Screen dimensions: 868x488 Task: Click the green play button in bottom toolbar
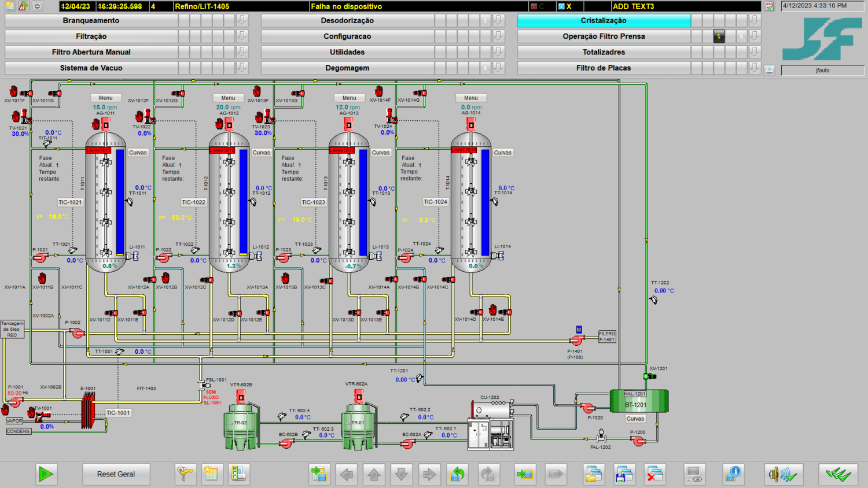pos(46,474)
